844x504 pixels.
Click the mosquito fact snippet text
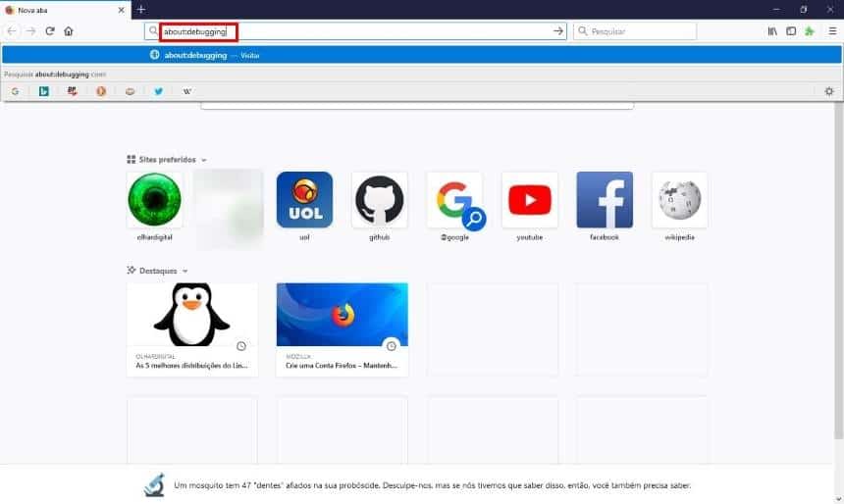click(x=432, y=485)
